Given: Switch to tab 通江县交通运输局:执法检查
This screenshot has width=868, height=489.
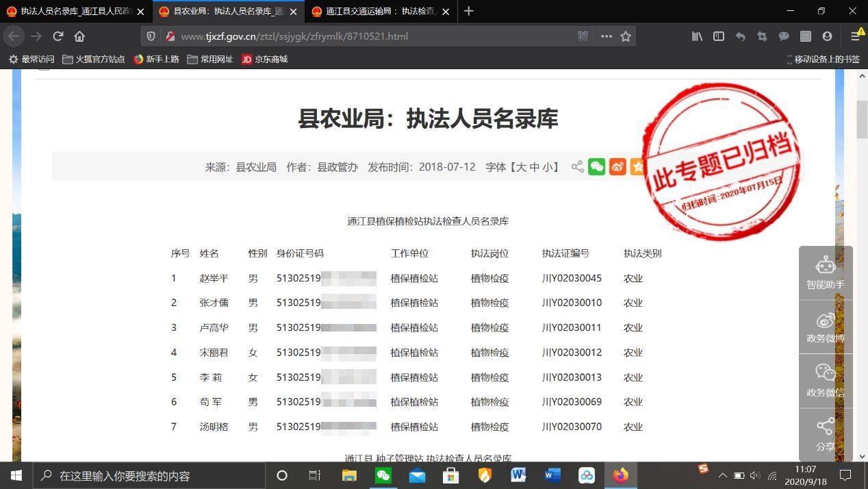Looking at the screenshot, I should click(380, 11).
